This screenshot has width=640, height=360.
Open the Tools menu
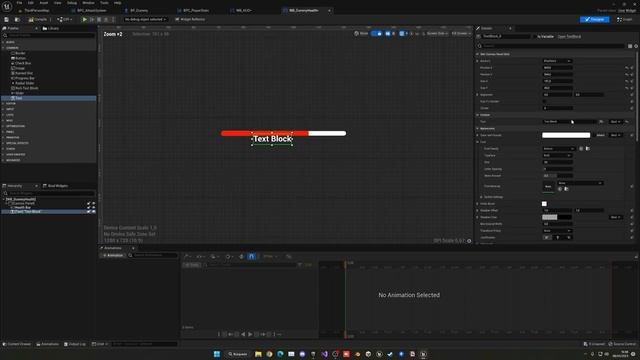point(104,3)
